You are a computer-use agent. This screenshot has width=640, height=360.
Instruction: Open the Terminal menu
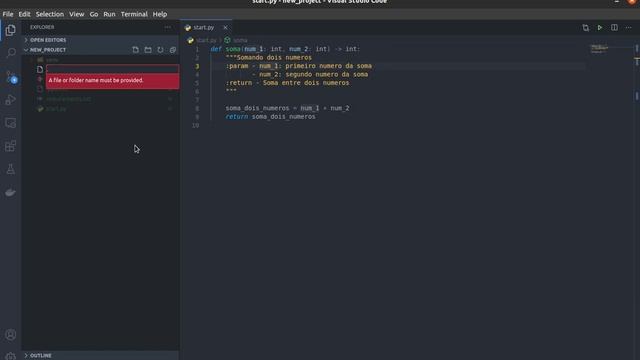pyautogui.click(x=134, y=14)
